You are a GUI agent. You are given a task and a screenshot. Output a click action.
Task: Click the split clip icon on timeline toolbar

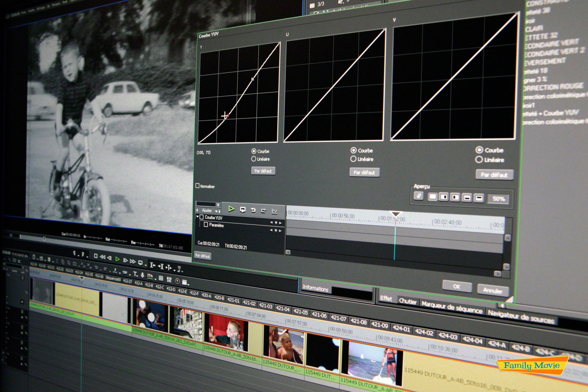pyautogui.click(x=168, y=267)
